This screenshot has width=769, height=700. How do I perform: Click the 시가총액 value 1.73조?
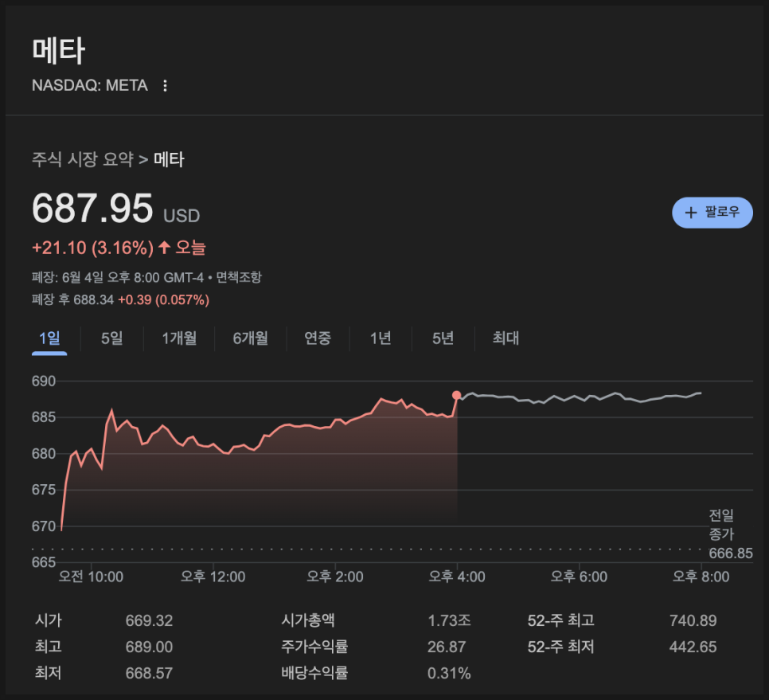tap(449, 620)
